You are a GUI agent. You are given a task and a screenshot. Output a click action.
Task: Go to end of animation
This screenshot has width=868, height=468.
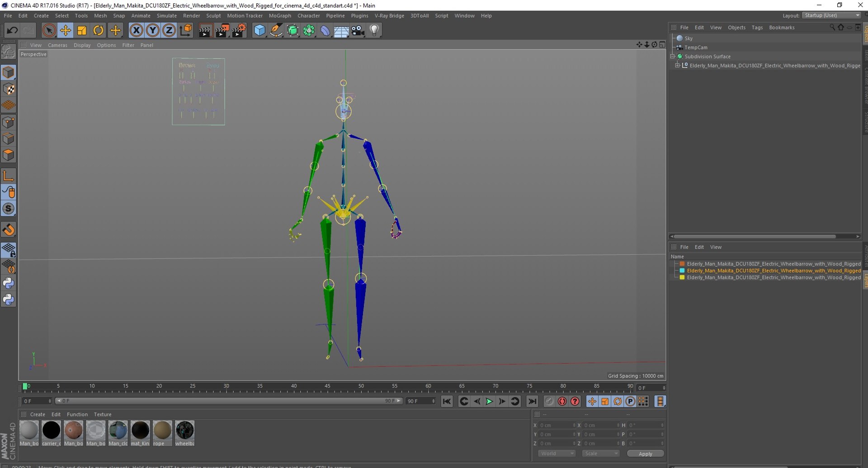coord(532,401)
